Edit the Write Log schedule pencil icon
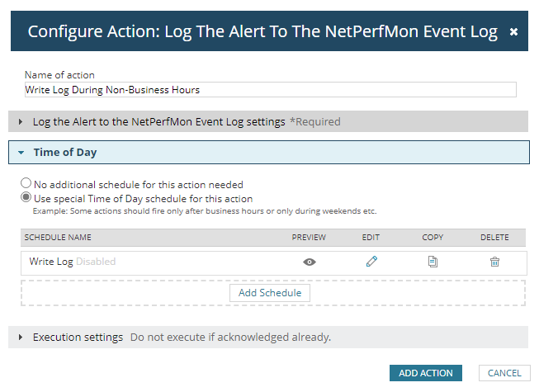The width and height of the screenshot is (539, 392). pos(371,262)
